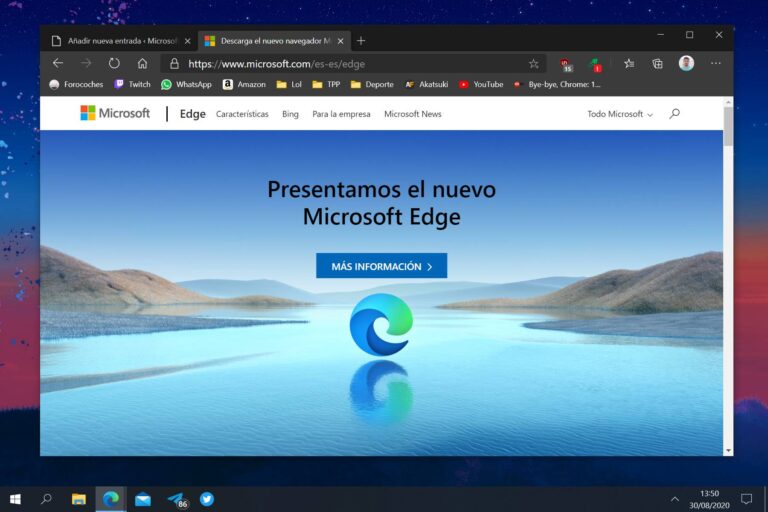The width and height of the screenshot is (768, 512).
Task: Open Telegram from taskbar
Action: click(176, 500)
